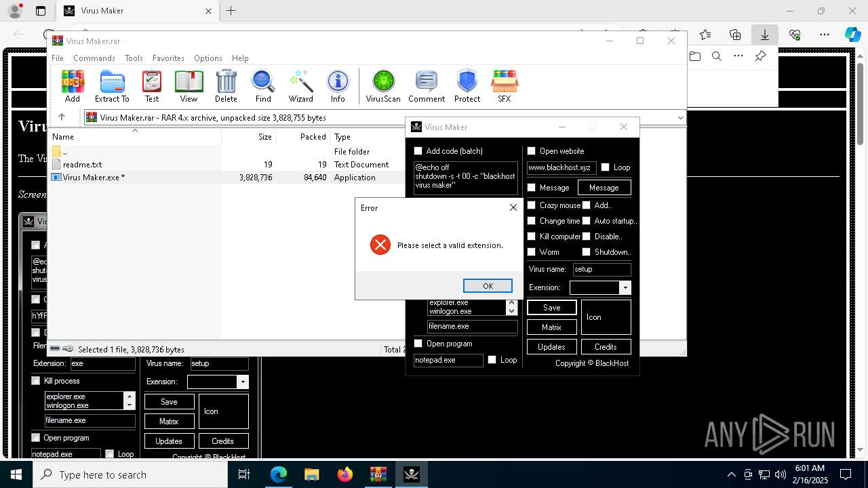The height and width of the screenshot is (488, 868).
Task: Click the Copilot icon in browser
Action: 852,35
